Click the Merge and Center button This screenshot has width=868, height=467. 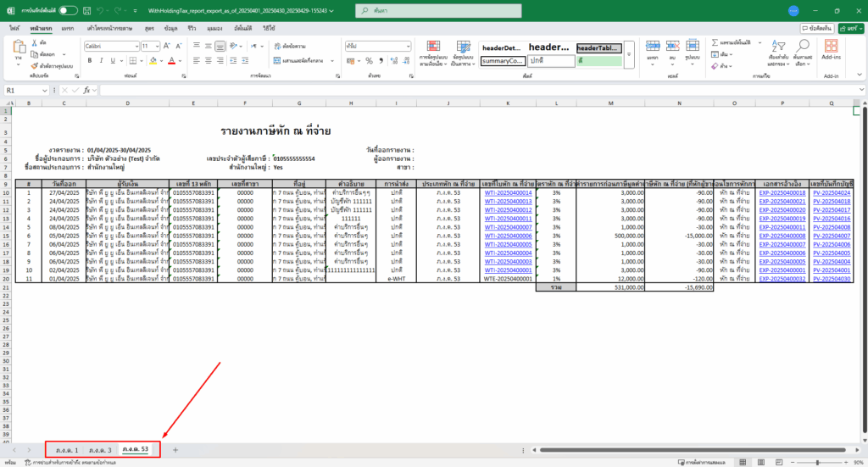pyautogui.click(x=299, y=61)
